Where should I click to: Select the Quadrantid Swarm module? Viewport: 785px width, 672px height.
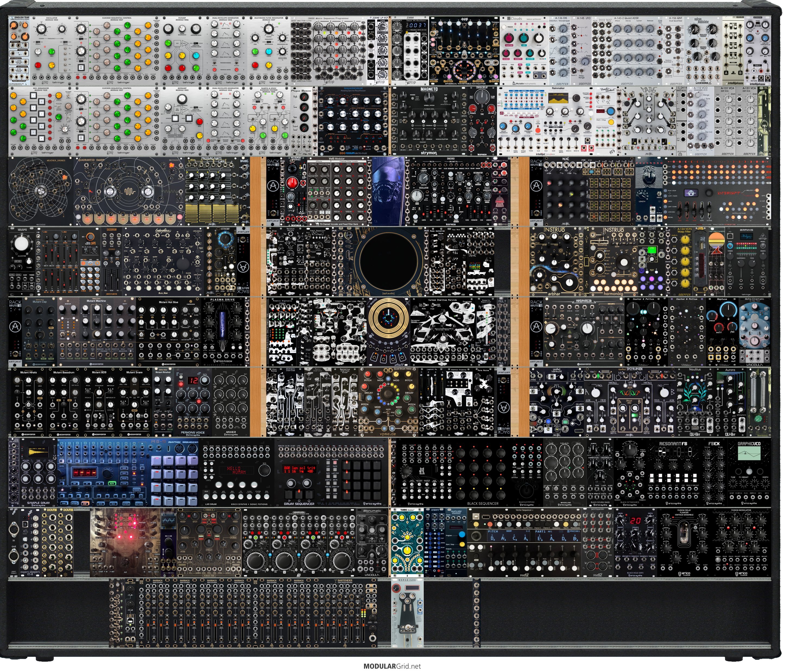point(129,192)
